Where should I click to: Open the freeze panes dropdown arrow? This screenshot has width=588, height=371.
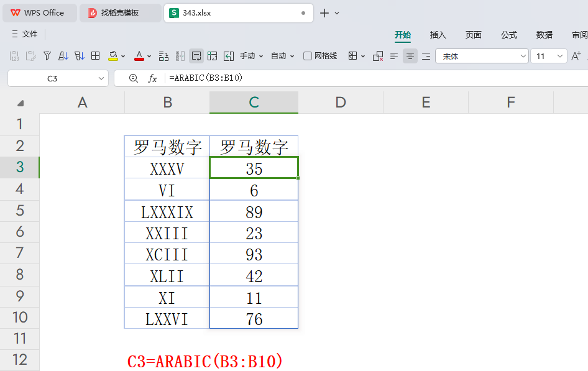(x=362, y=57)
